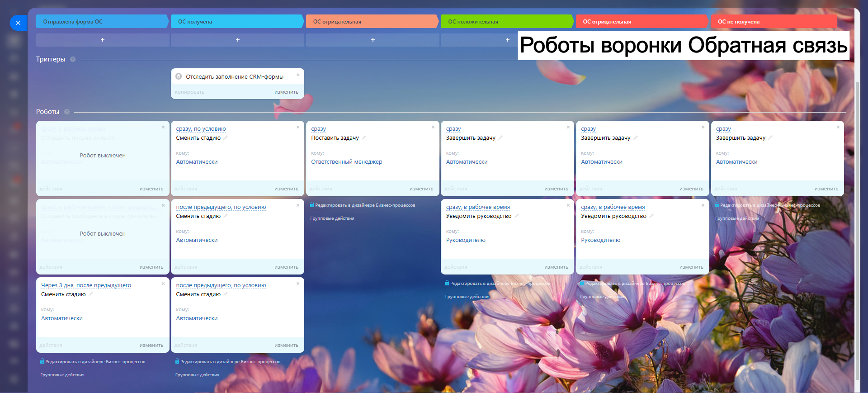Click Групповые действия under the ОС получена column

pos(197,375)
